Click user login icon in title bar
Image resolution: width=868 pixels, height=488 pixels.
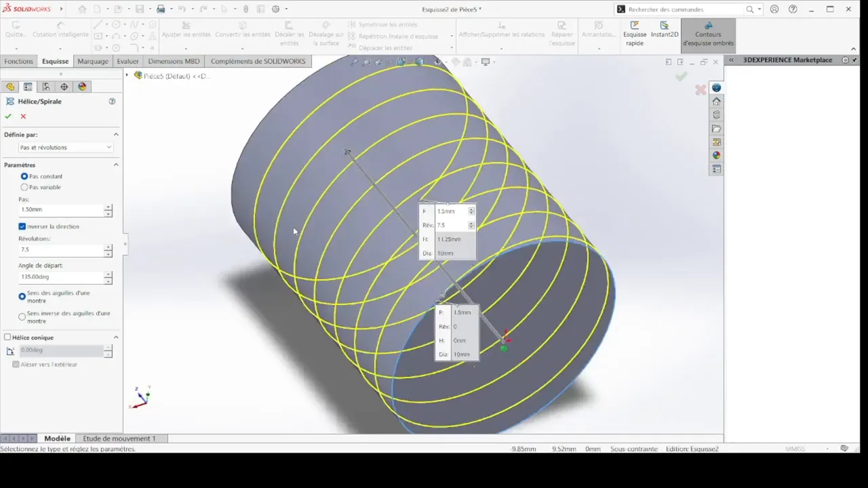(774, 9)
